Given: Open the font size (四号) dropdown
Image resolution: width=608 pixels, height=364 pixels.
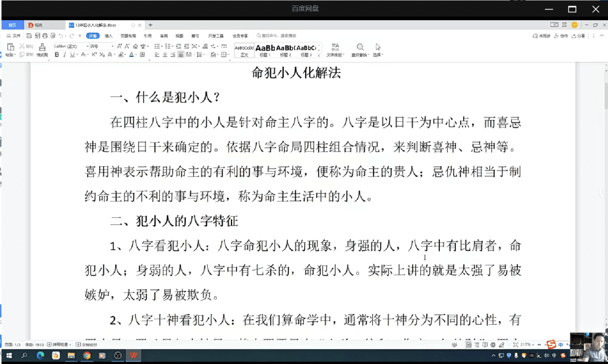Looking at the screenshot, I should pos(101,46).
